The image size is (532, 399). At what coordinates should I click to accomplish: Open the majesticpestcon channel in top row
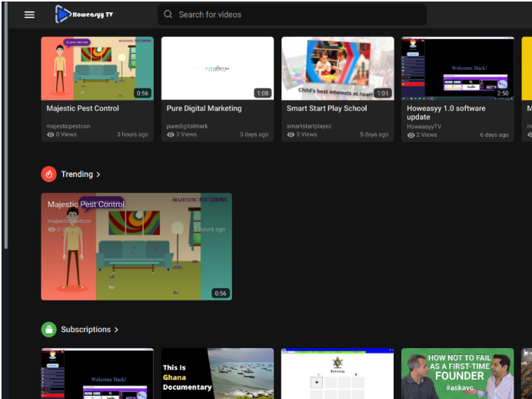(68, 126)
